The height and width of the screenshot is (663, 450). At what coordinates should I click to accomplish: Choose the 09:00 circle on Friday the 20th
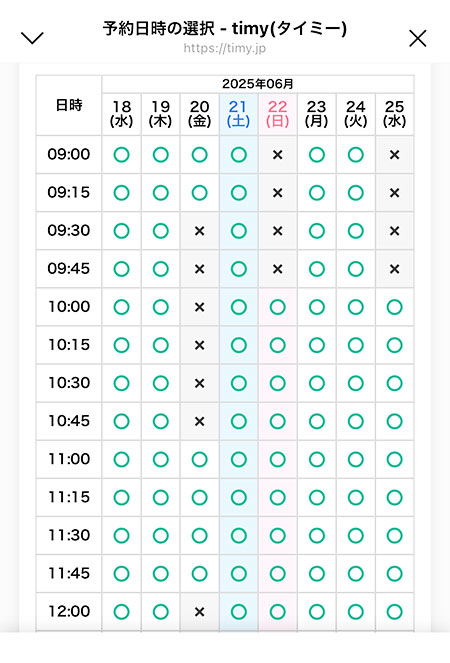200,155
